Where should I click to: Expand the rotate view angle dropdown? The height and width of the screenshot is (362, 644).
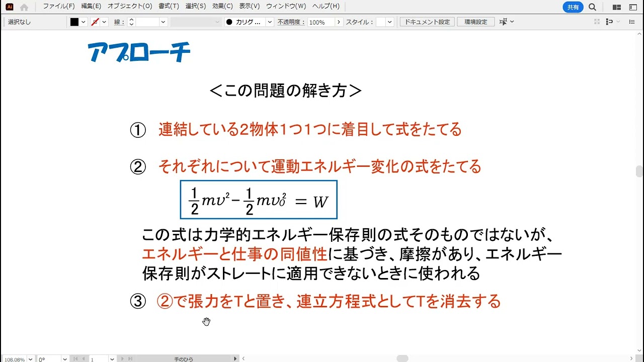[x=65, y=359]
